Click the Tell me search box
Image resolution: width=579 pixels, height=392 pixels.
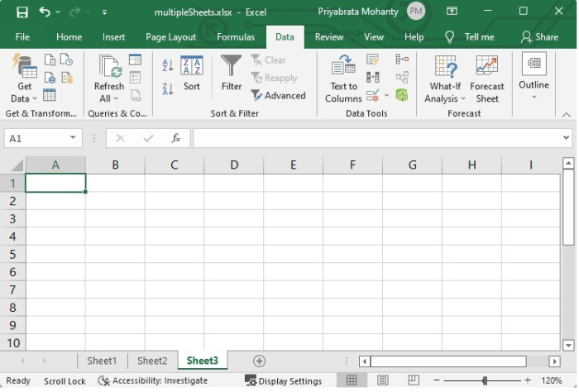coord(470,37)
